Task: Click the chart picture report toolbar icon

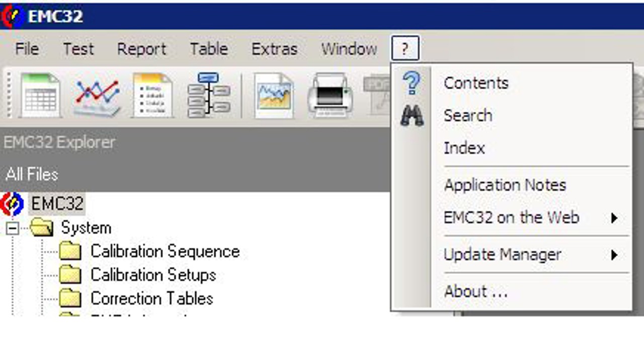Action: (x=273, y=95)
